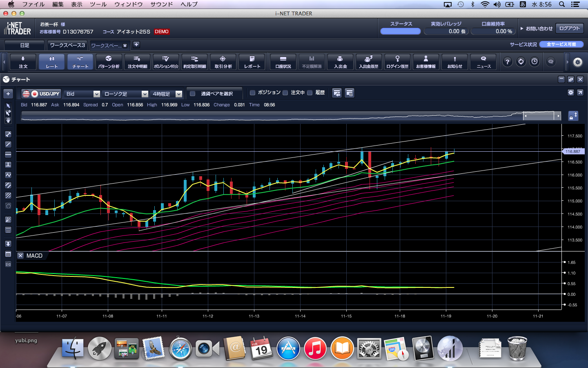Click the ログアウト logout button
Screen dimensions: 588x368
(569, 28)
